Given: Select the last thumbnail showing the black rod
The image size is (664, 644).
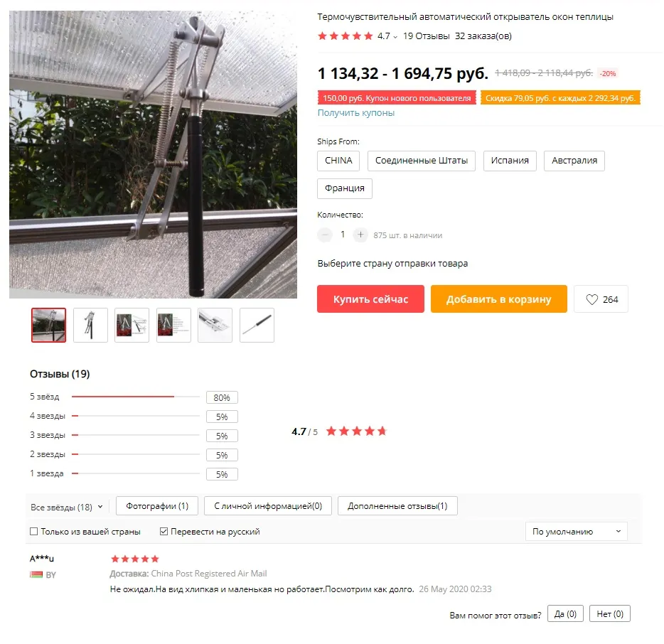Looking at the screenshot, I should pos(257,325).
